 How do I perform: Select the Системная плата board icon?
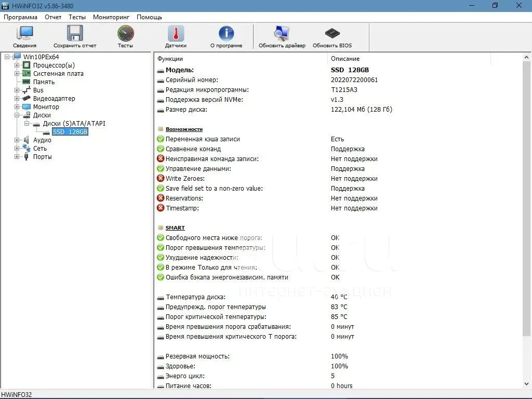(26, 74)
